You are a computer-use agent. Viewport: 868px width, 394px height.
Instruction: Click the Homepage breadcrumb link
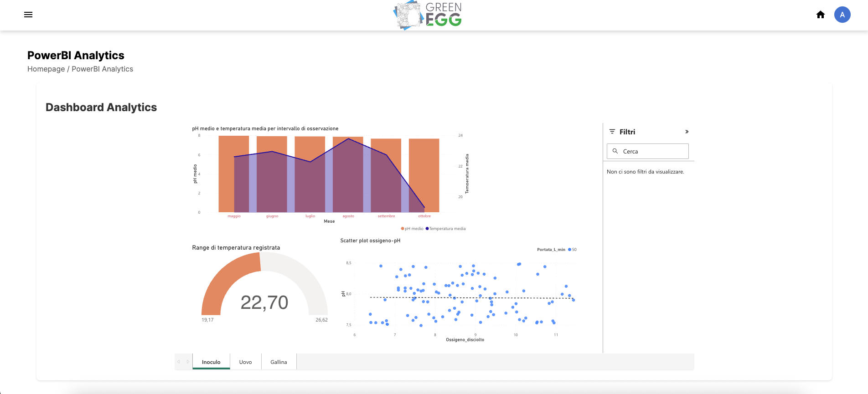tap(46, 69)
